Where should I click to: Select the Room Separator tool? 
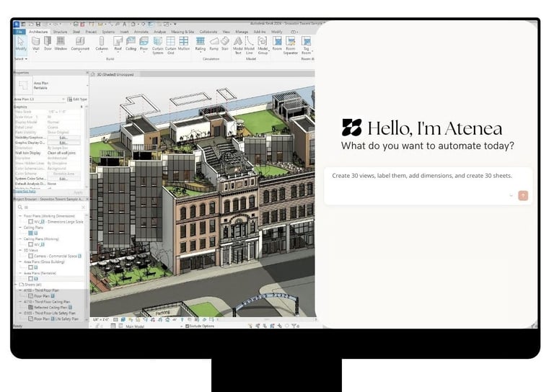click(x=291, y=45)
